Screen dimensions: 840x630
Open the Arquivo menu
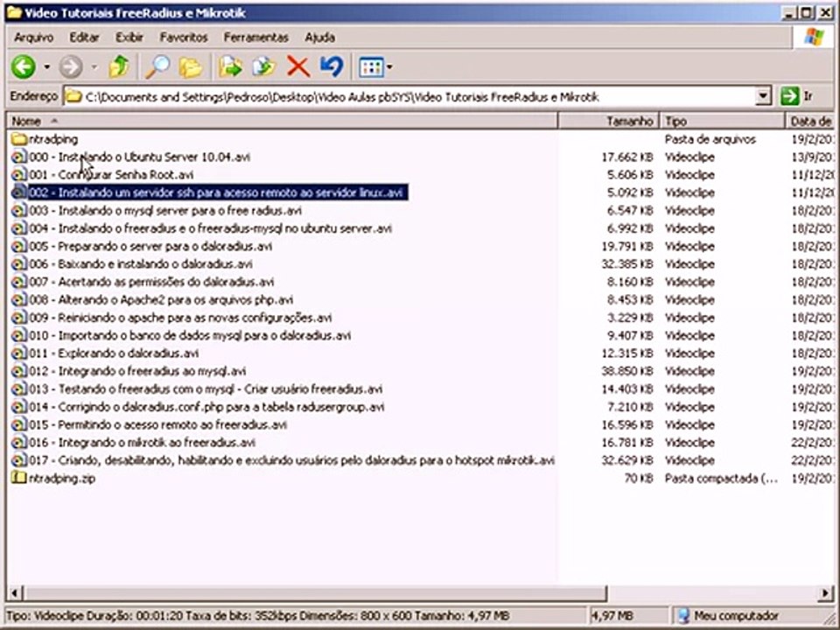click(x=34, y=38)
